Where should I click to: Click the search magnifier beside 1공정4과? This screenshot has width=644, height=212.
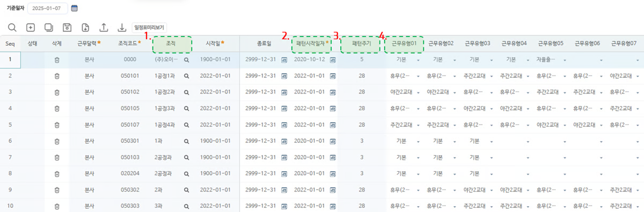click(x=187, y=125)
